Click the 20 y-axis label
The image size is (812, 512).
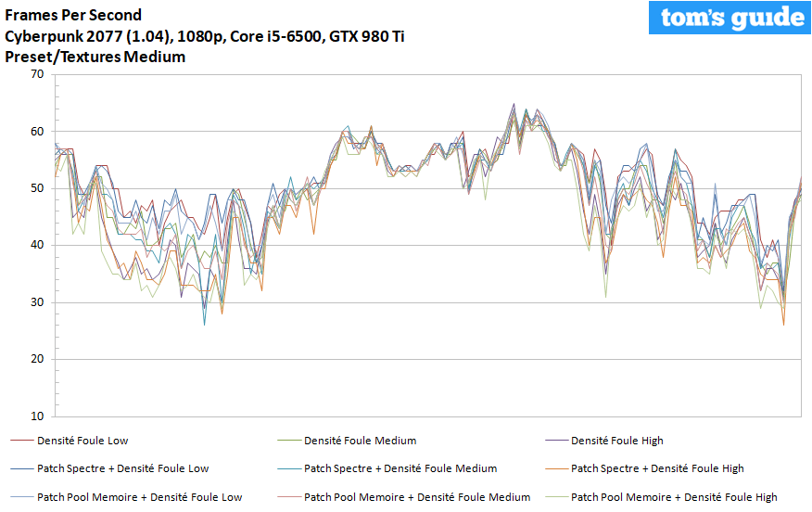click(37, 359)
